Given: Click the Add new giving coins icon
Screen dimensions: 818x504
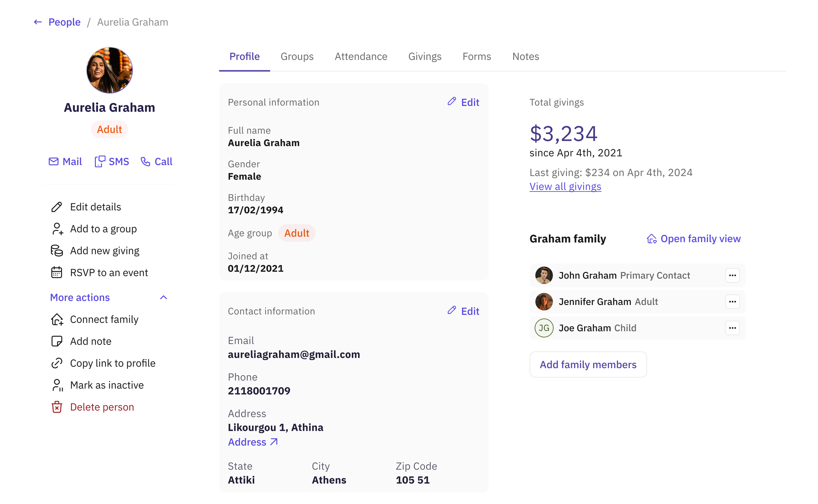Looking at the screenshot, I should [57, 251].
